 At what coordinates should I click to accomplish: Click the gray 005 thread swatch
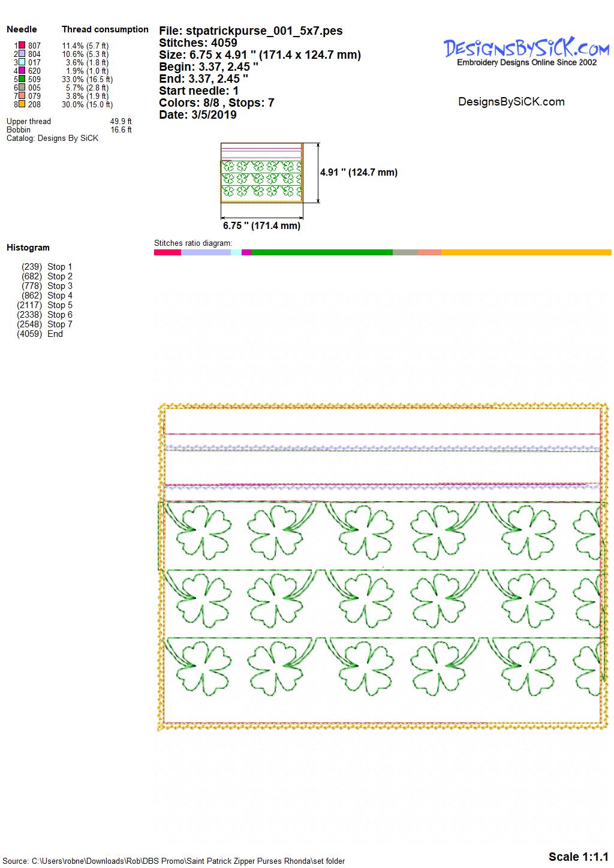click(22, 88)
